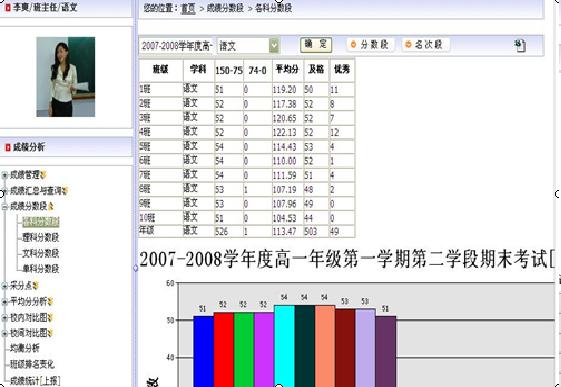Click the orange icon beside 名次段
The width and height of the screenshot is (561, 387).
click(408, 44)
